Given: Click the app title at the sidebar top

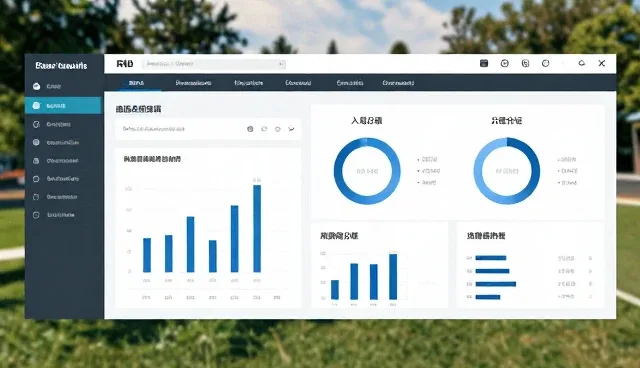Looking at the screenshot, I should (61, 66).
